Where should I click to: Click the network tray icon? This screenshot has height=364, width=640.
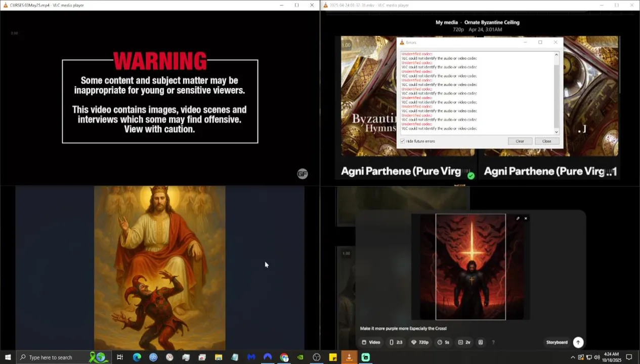[589, 357]
